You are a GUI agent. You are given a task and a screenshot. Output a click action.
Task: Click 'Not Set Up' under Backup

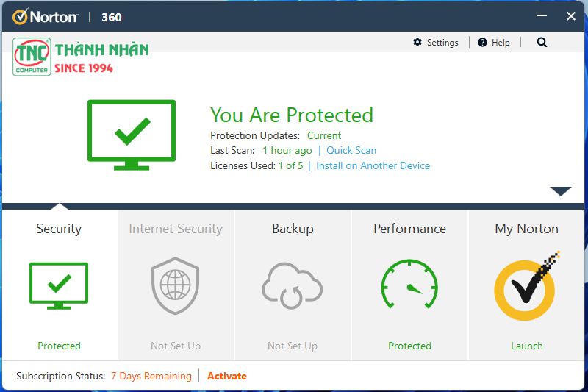(x=293, y=346)
